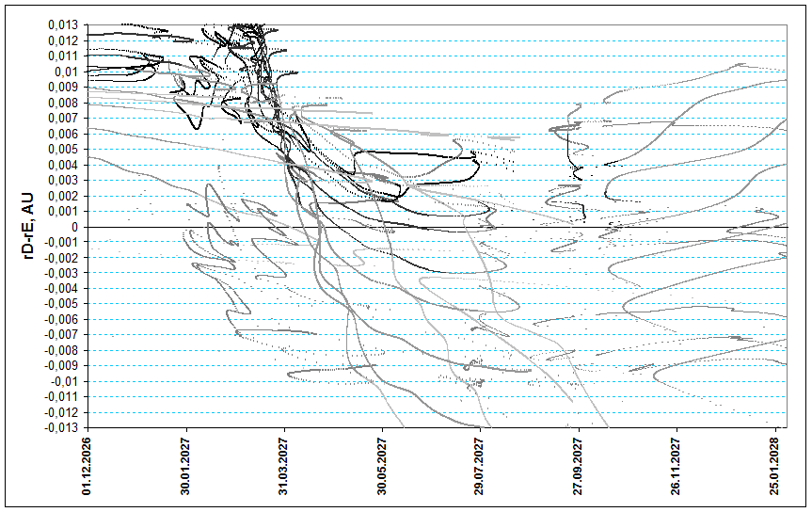The width and height of the screenshot is (812, 512).
Task: Select the 26.11.2027 date tick
Action: [677, 467]
